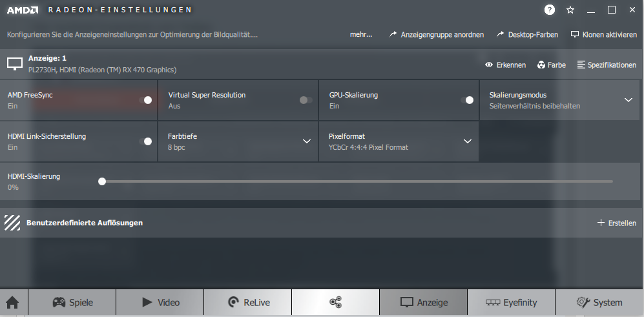This screenshot has height=317, width=644.
Task: Select the Anzeige tab
Action: coord(424,303)
